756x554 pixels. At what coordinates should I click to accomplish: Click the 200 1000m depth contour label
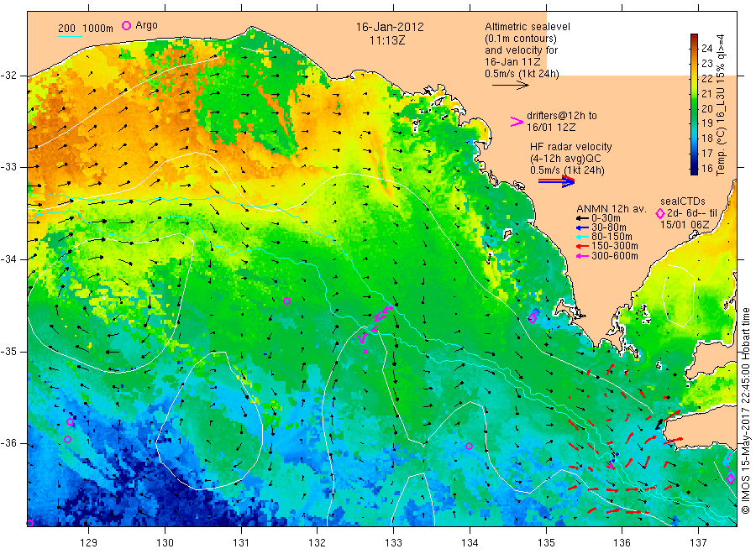point(86,29)
